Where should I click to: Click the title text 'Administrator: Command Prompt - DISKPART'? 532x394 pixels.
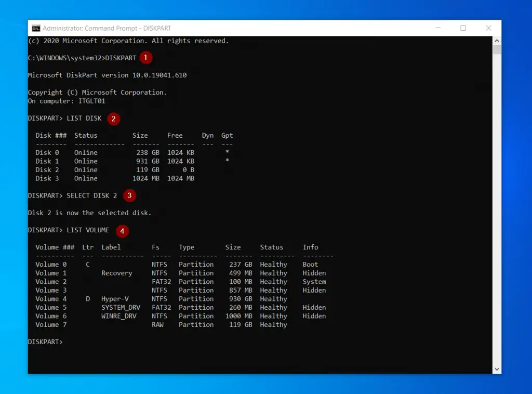(x=107, y=28)
